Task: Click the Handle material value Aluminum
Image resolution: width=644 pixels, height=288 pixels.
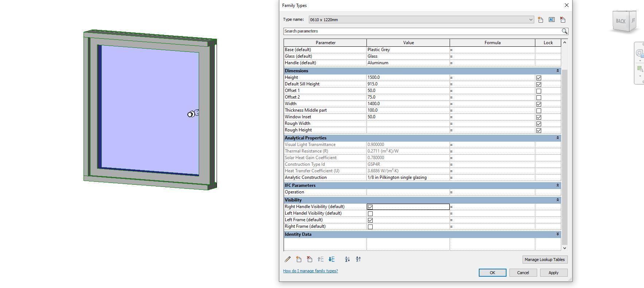Action: click(408, 63)
